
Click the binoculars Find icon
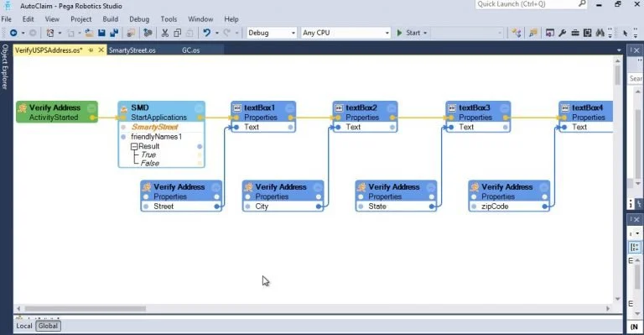point(600,33)
